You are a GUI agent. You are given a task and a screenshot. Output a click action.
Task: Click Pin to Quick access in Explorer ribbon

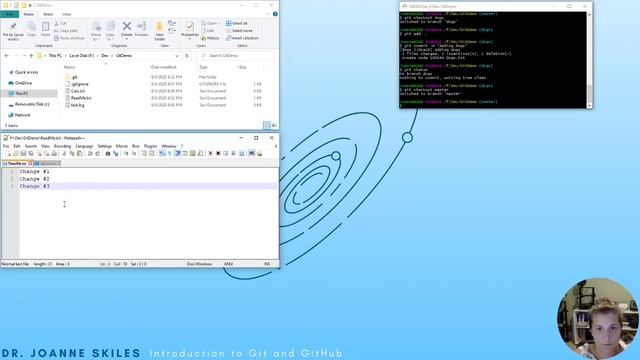(13, 31)
